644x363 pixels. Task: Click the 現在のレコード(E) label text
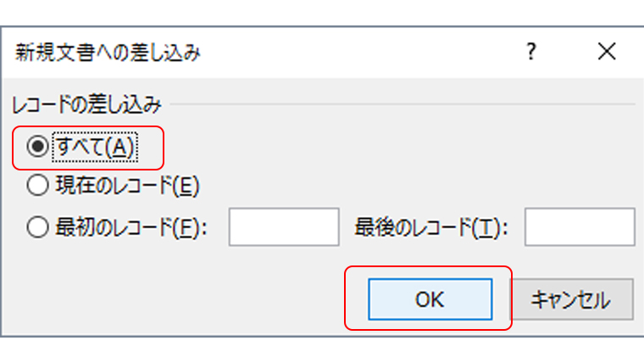tap(125, 184)
